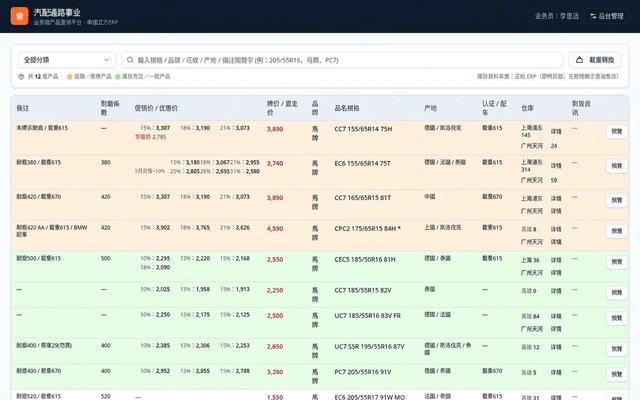Click the special price 2,785 in the first row
The width and height of the screenshot is (640, 400).
click(x=151, y=137)
